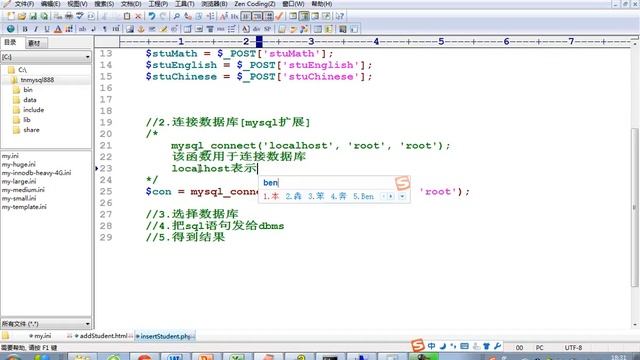Switch to the insertStudent.php document tab
Viewport: 640px width, 360px height.
pyautogui.click(x=164, y=336)
